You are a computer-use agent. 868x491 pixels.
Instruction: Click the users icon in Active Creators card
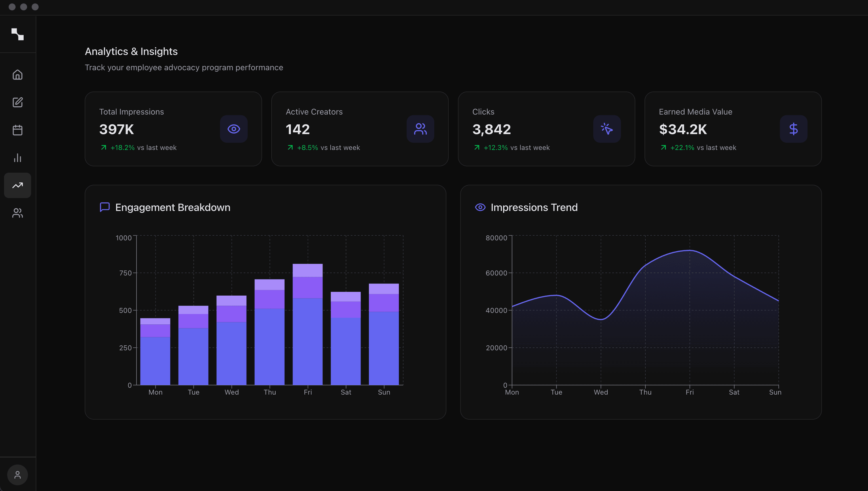[420, 129]
